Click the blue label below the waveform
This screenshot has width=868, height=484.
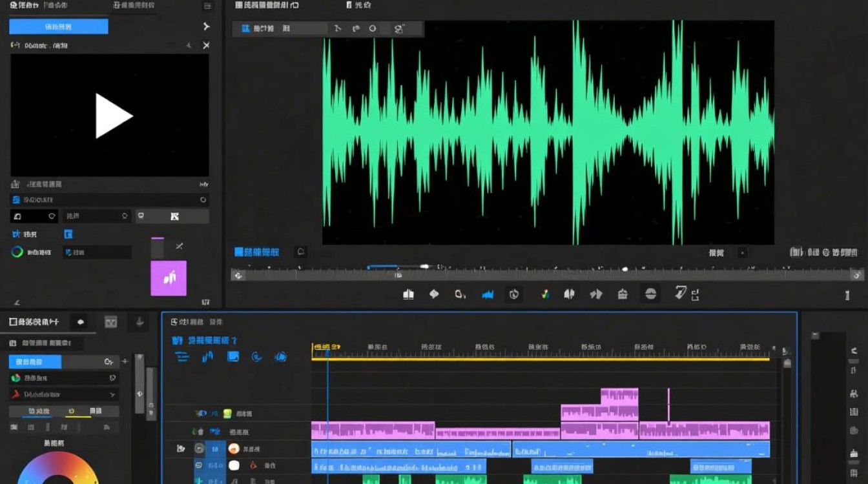(256, 252)
